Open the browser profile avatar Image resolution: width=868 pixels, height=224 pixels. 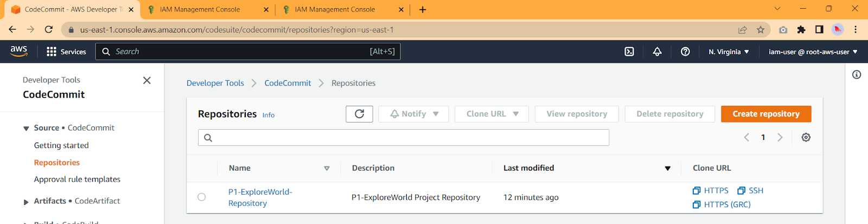pyautogui.click(x=838, y=29)
